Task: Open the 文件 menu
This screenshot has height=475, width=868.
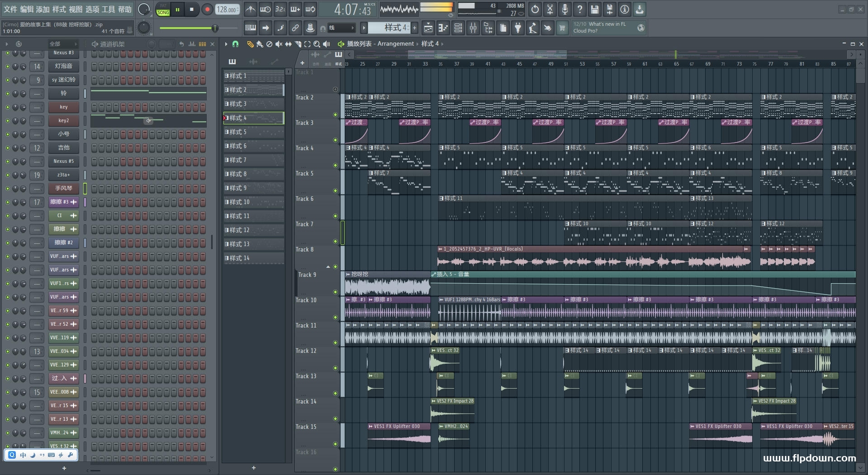Action: pyautogui.click(x=10, y=9)
